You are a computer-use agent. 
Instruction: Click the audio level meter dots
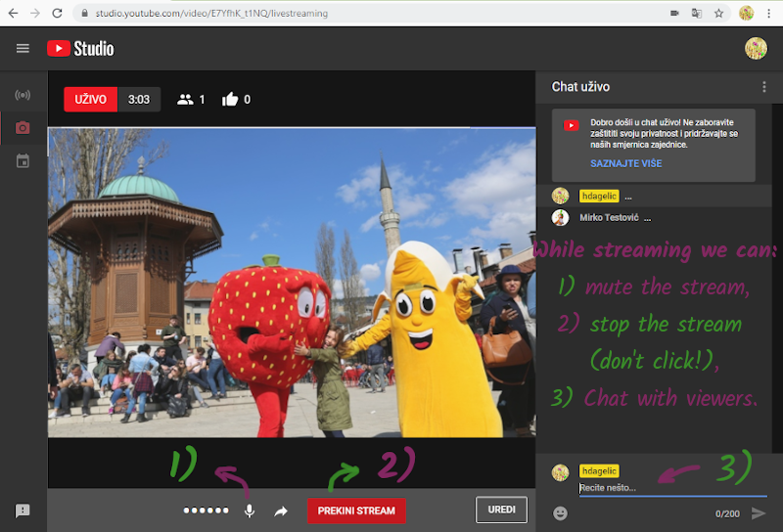click(x=207, y=510)
